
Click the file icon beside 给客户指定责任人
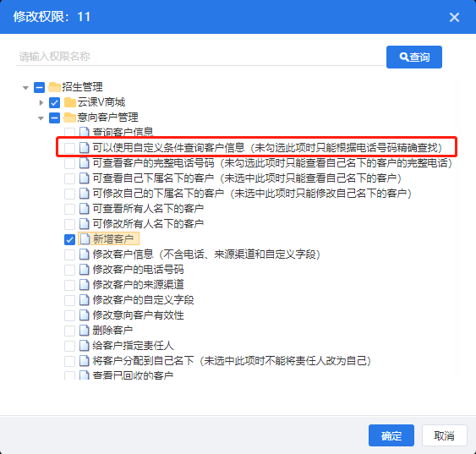tap(84, 345)
